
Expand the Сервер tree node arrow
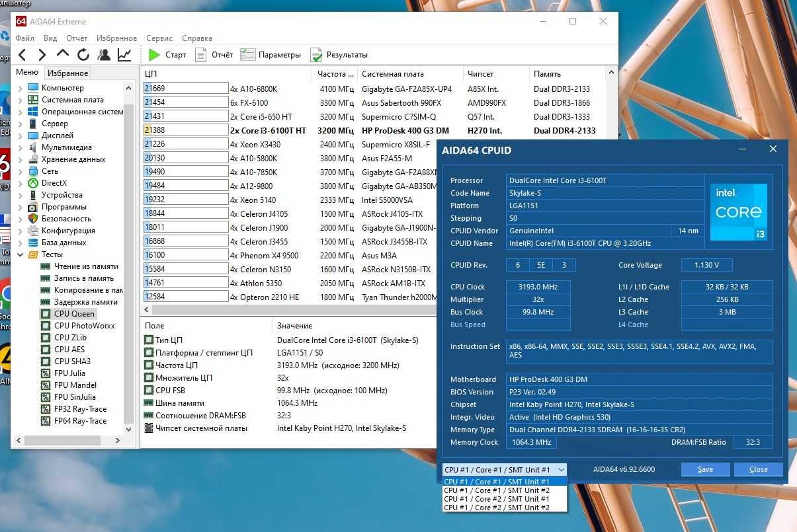click(20, 124)
